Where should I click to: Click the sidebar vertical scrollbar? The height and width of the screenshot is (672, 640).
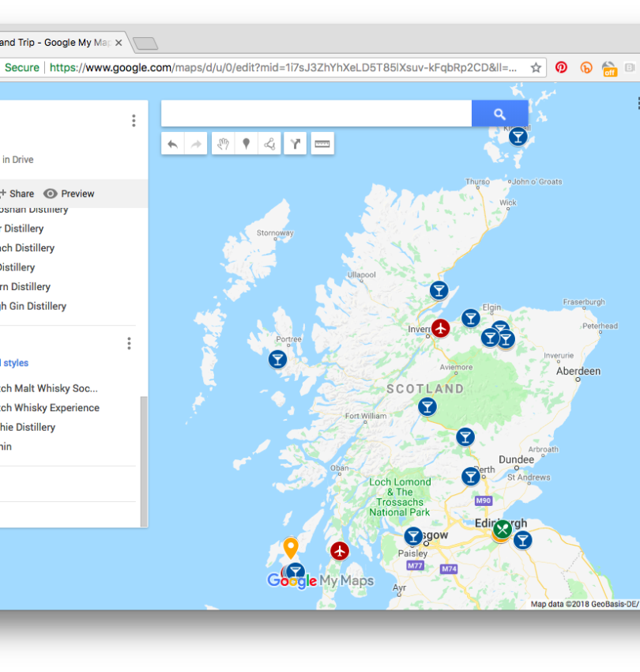tap(144, 462)
